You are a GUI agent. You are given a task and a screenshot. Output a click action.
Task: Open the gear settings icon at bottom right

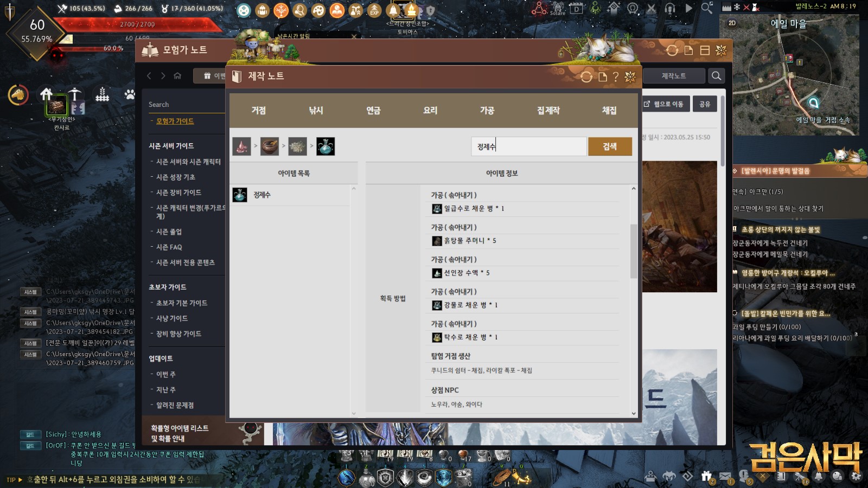click(x=856, y=476)
